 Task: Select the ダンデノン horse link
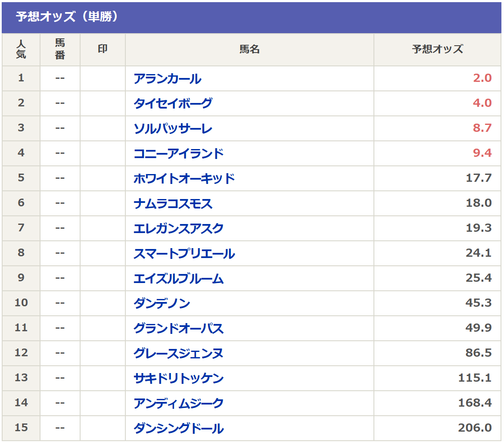point(162,303)
